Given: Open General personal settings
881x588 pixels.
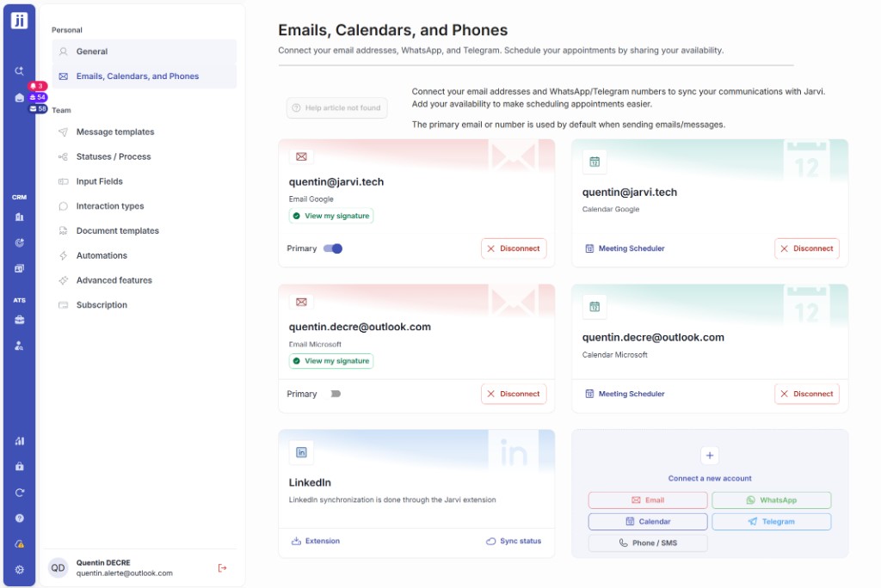Looking at the screenshot, I should pos(144,51).
